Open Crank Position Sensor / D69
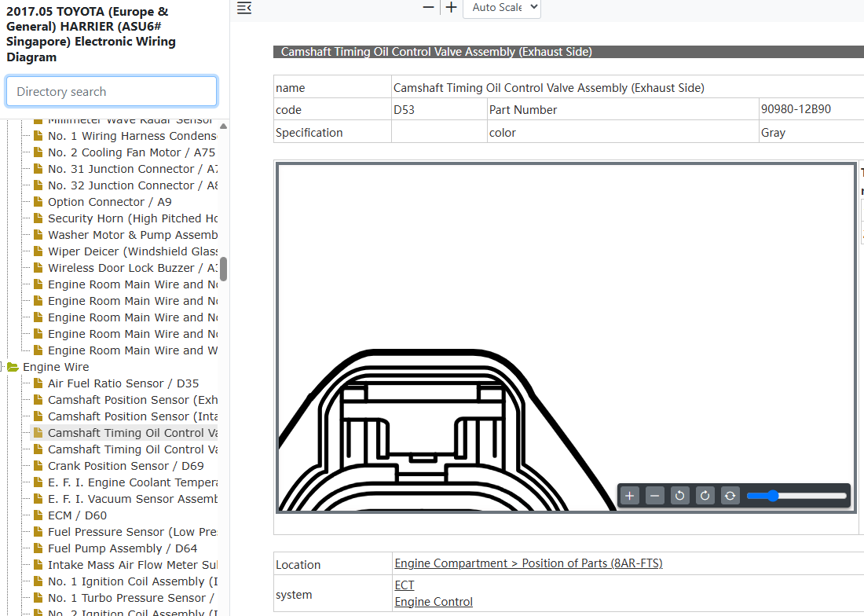 126,466
